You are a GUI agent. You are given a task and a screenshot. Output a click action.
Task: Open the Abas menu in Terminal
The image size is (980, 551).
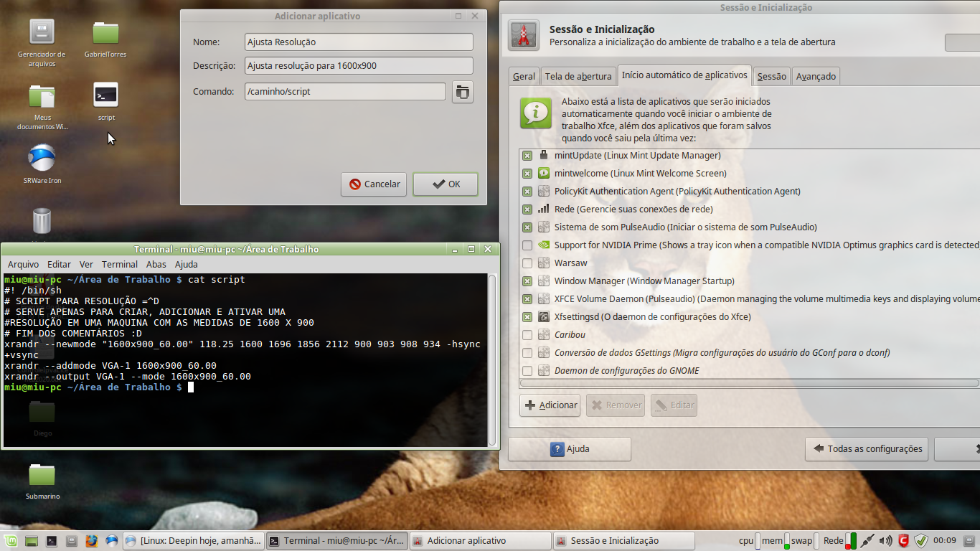pyautogui.click(x=156, y=265)
